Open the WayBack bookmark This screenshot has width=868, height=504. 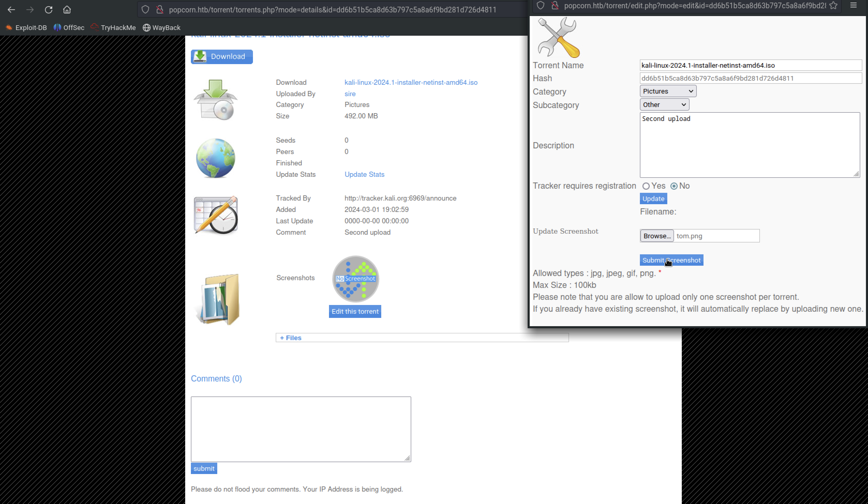tap(162, 28)
